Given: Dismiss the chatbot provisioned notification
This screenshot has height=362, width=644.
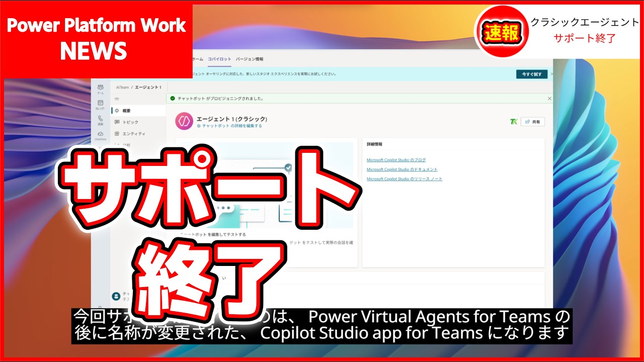Looking at the screenshot, I should tap(549, 99).
